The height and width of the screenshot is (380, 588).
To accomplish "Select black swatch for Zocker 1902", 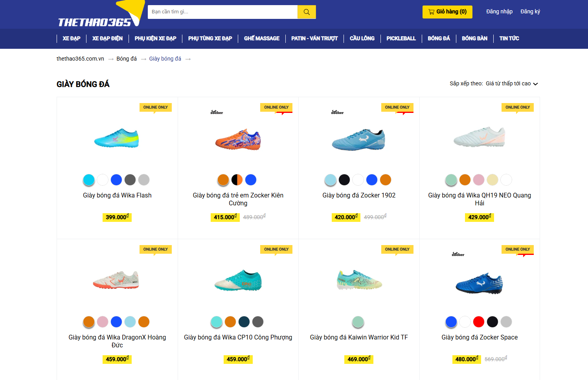I will (344, 180).
